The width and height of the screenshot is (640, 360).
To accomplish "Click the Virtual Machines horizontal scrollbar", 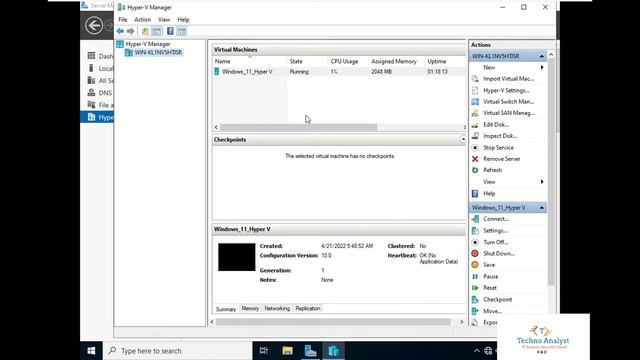I will (299, 127).
